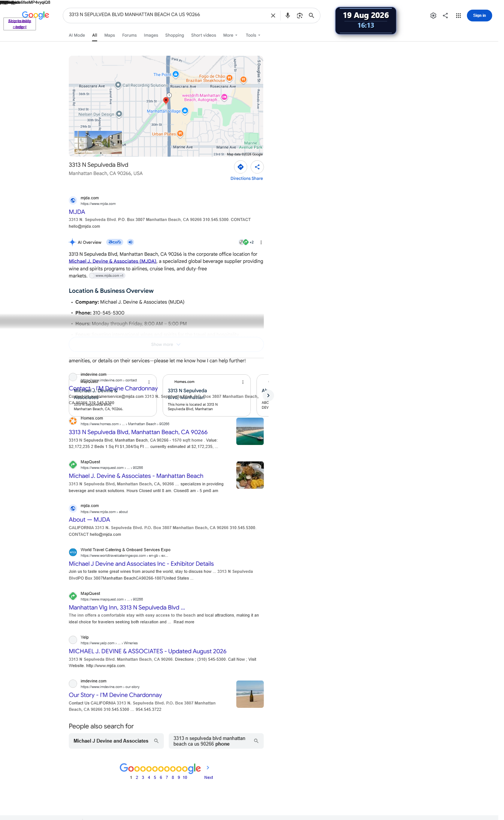Screen dimensions: 504x820
Task: Click Next results page link
Action: pos(209,777)
